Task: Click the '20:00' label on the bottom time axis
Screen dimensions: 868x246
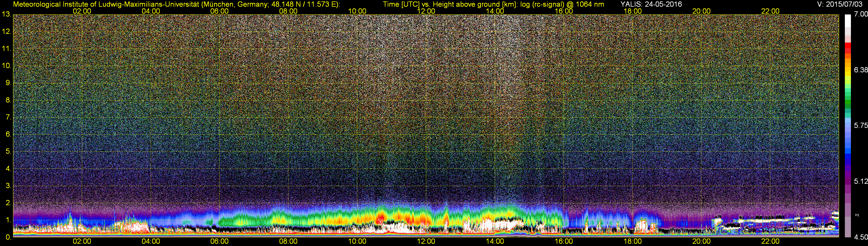Action: (702, 241)
